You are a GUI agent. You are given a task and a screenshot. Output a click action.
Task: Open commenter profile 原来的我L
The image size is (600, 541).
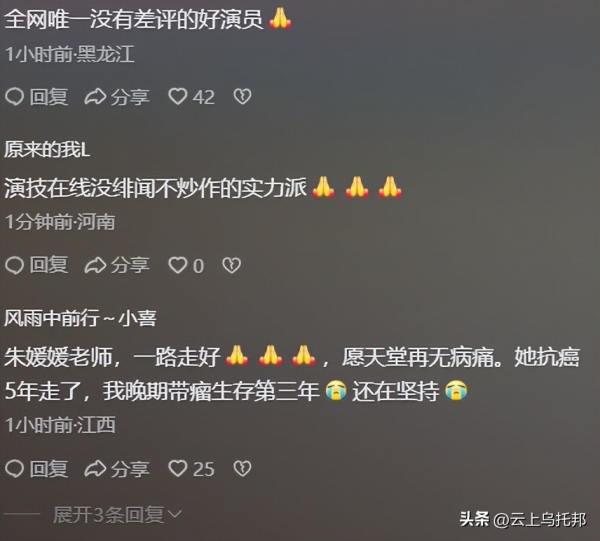(47, 149)
